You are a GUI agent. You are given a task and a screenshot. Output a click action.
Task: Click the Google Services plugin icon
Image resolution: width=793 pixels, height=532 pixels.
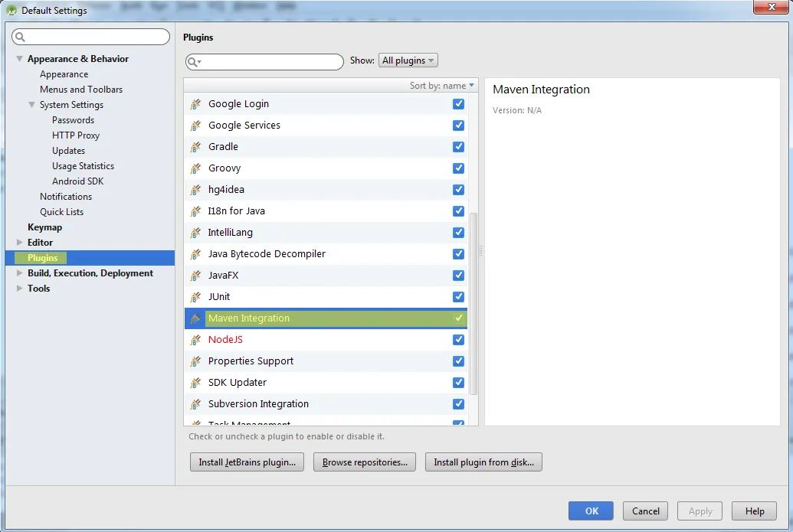(x=195, y=126)
